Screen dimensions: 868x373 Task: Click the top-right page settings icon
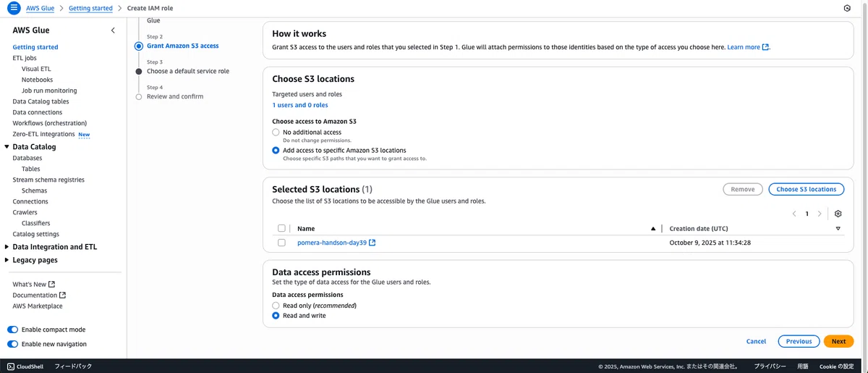pyautogui.click(x=847, y=8)
